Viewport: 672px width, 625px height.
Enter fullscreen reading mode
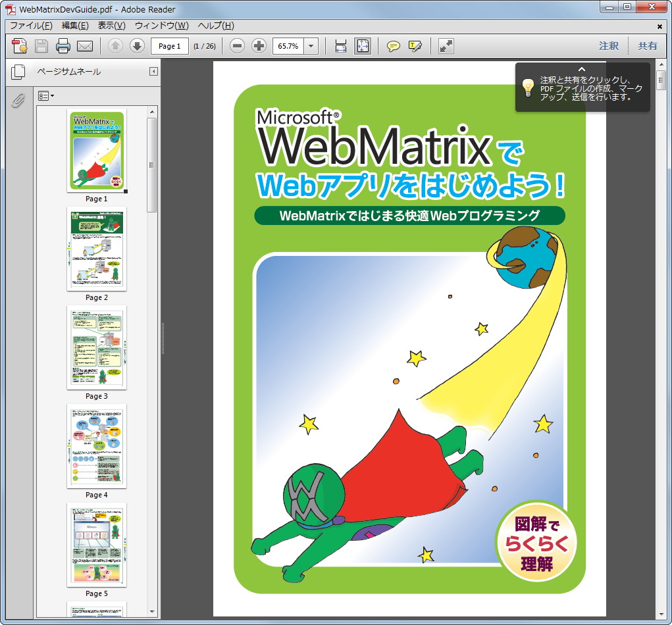pyautogui.click(x=446, y=46)
